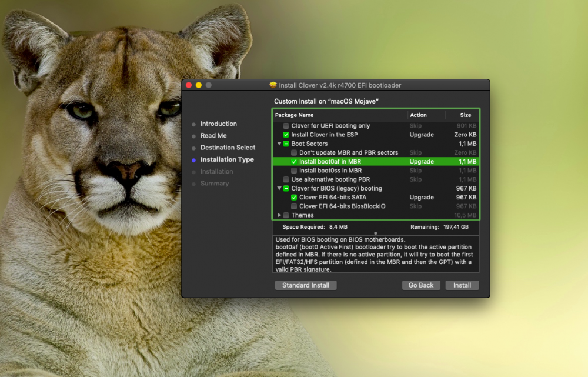Uncheck Clover EFI 64-bits SATA
This screenshot has width=588, height=377.
tap(294, 197)
